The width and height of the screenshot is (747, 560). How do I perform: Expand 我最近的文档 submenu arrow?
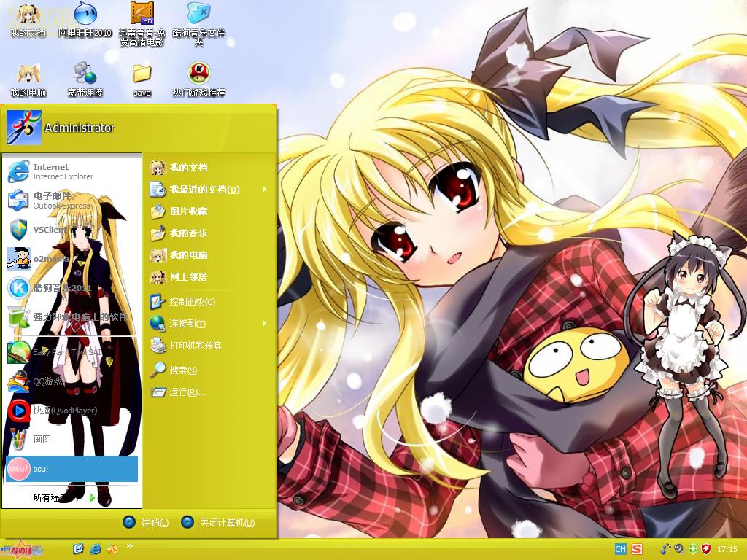264,190
